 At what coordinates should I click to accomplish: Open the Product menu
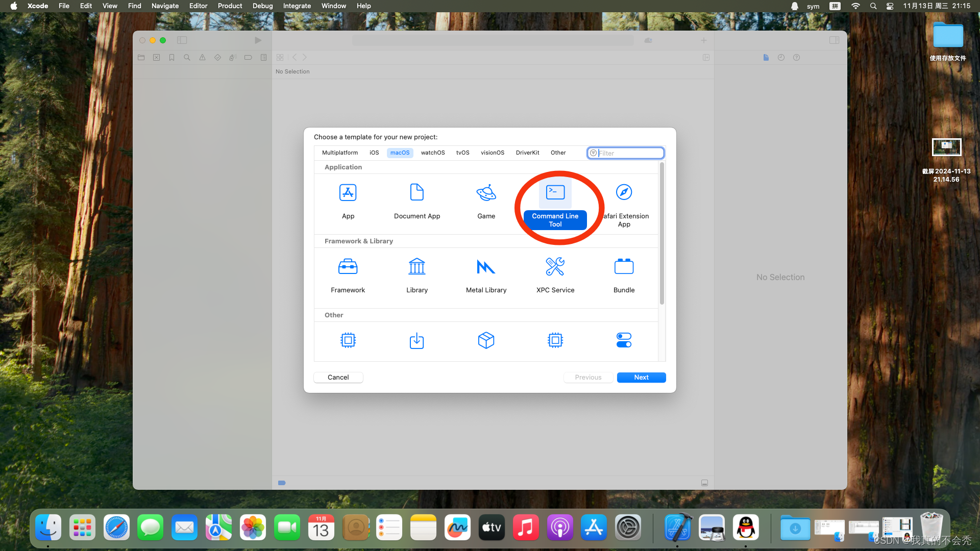pyautogui.click(x=230, y=6)
